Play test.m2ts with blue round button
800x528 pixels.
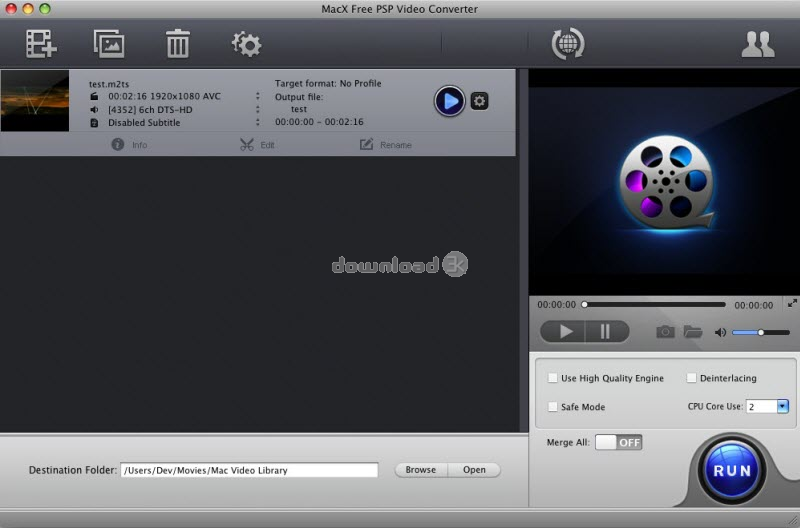pos(449,101)
